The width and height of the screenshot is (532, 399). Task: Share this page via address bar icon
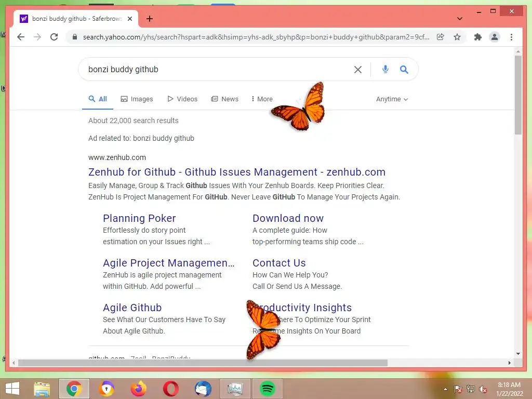(x=441, y=37)
